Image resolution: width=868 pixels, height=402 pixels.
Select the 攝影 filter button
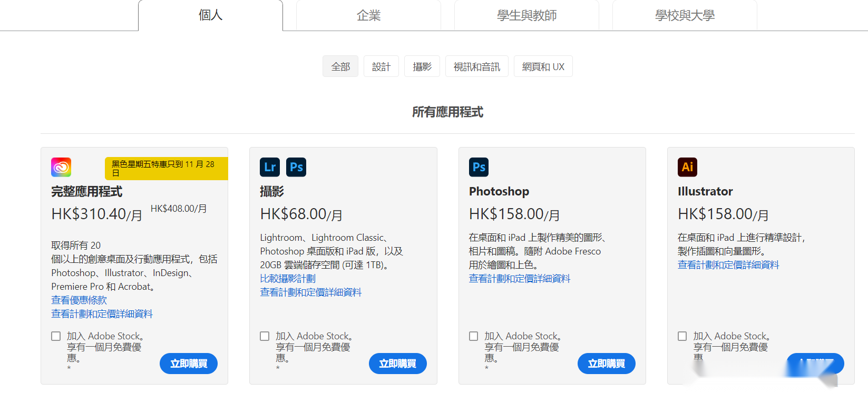click(422, 66)
